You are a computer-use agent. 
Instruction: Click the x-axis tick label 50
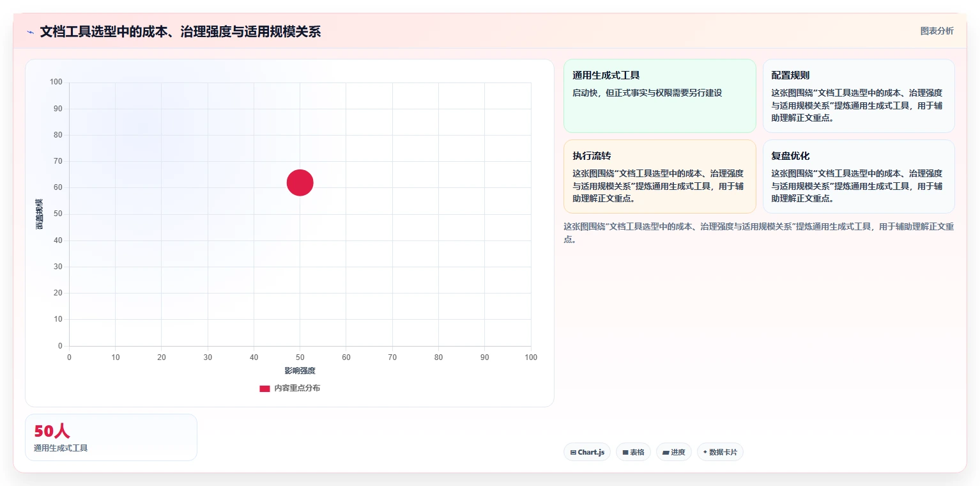tap(300, 357)
